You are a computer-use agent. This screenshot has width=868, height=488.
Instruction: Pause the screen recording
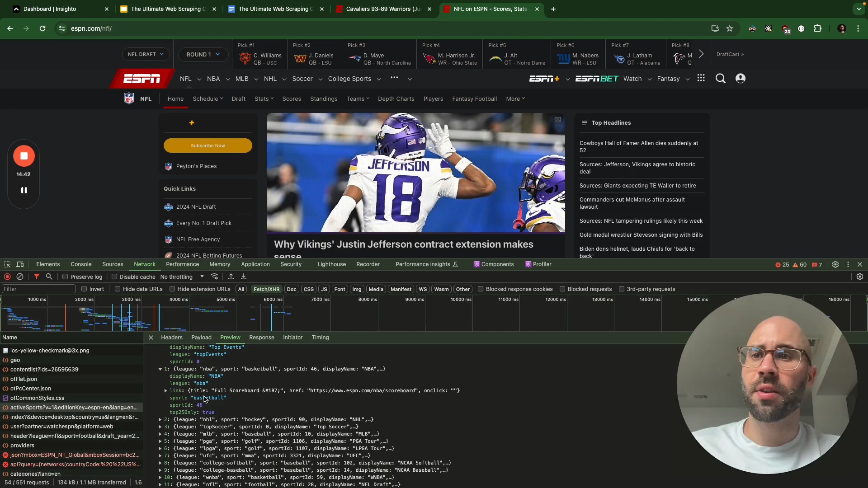pos(24,190)
